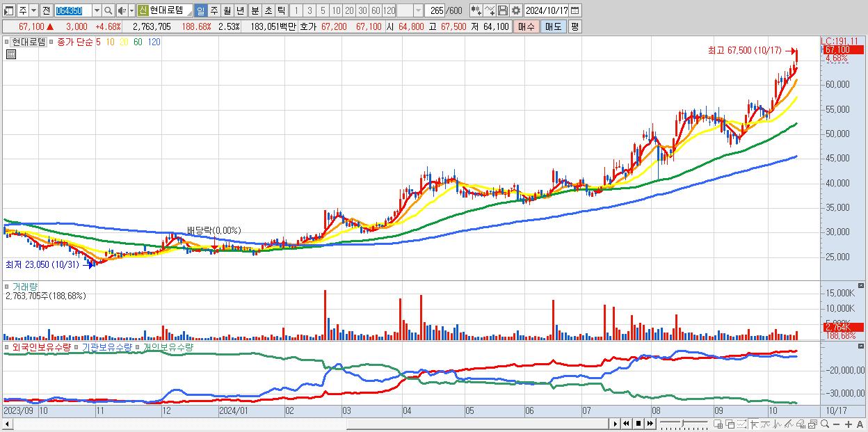Click the eraser delete drawings icon

coord(801,424)
